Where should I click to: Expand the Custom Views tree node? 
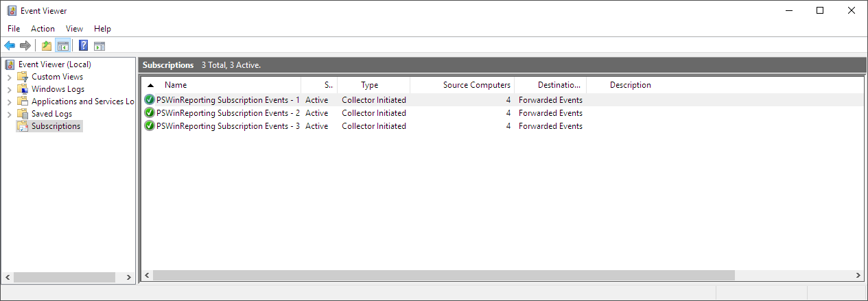coord(9,77)
